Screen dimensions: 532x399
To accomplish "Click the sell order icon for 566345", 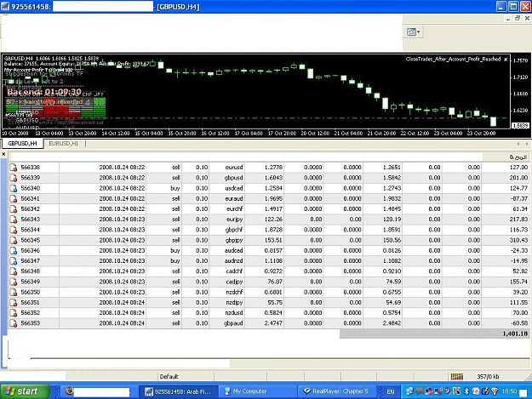I will tap(14, 241).
